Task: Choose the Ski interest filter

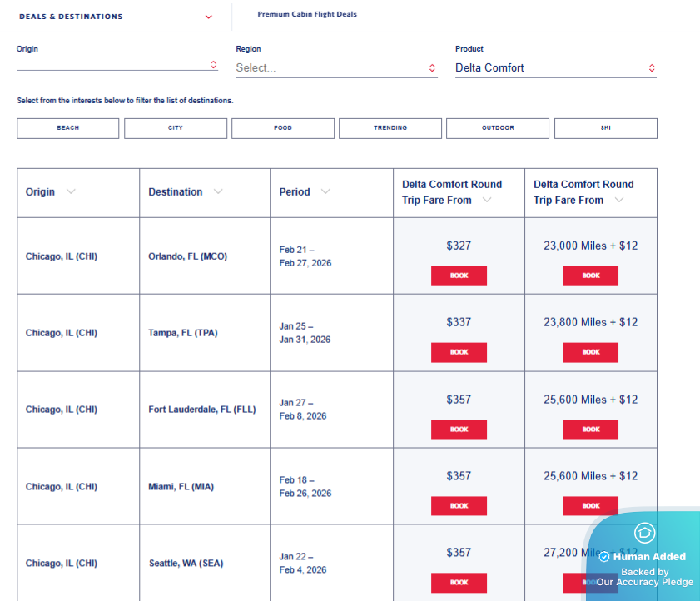Action: [x=605, y=128]
